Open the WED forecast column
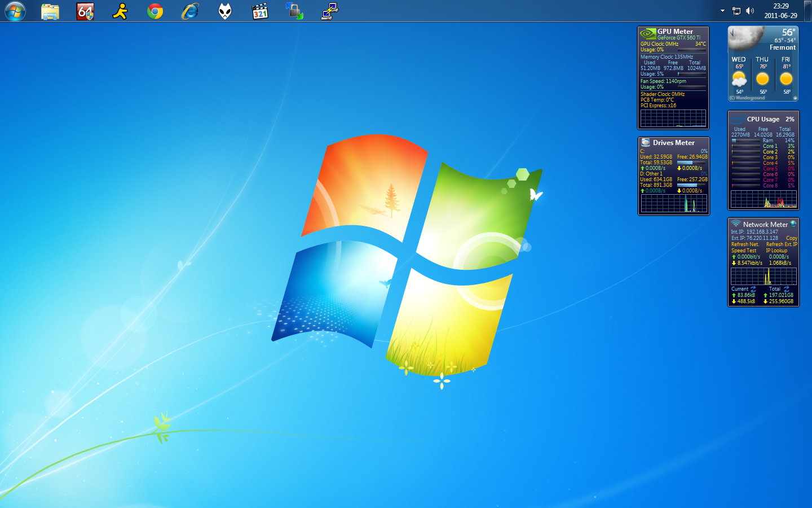 coord(739,76)
